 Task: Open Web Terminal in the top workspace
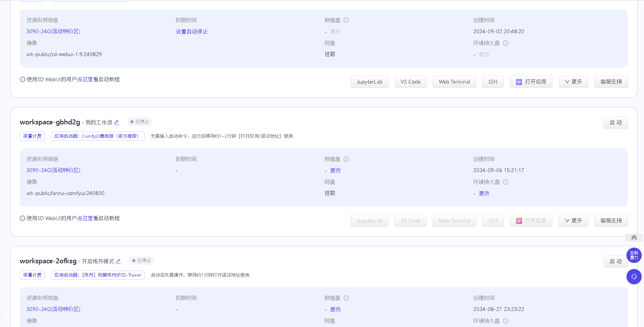pos(454,82)
